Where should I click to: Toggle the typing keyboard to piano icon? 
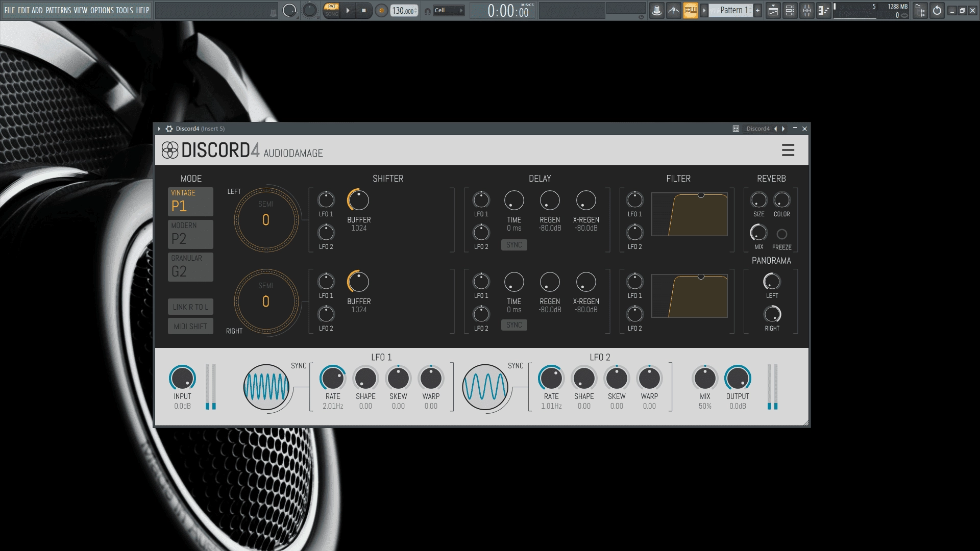691,10
